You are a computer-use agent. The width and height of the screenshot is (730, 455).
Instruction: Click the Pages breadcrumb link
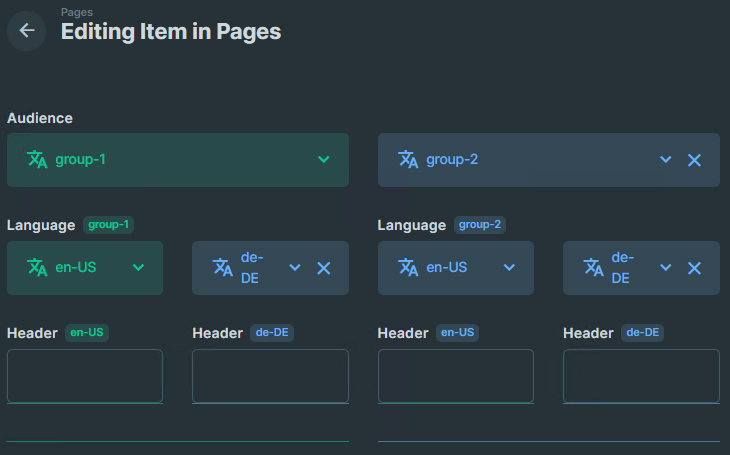coord(77,12)
